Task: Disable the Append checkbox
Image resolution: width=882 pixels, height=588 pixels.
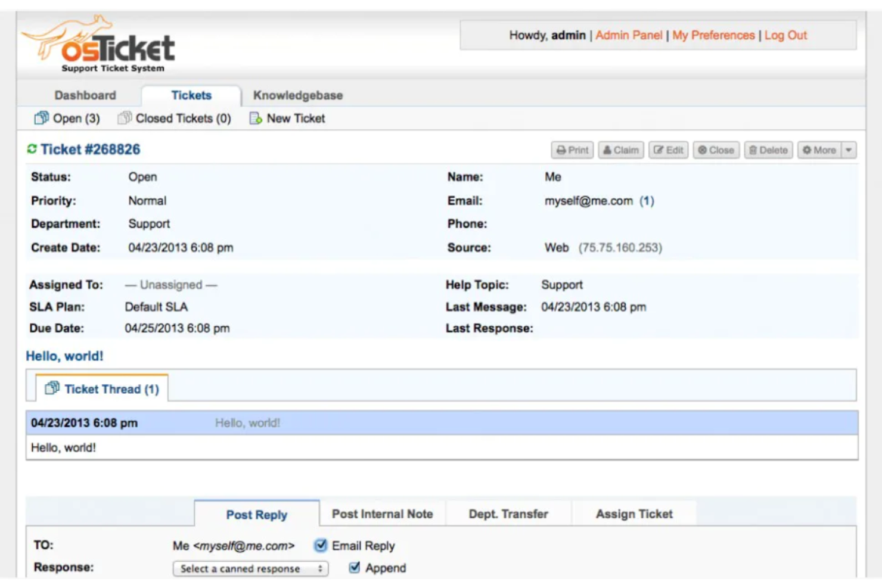Action: pyautogui.click(x=354, y=568)
